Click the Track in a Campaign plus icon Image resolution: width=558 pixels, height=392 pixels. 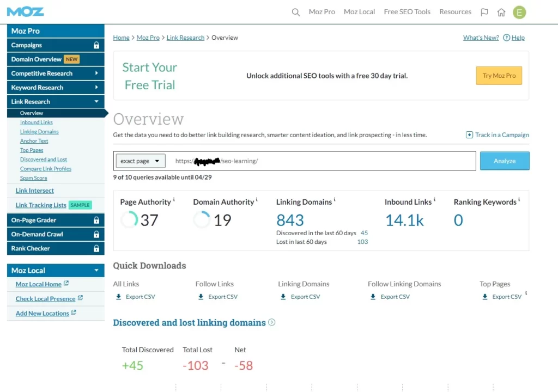click(469, 135)
